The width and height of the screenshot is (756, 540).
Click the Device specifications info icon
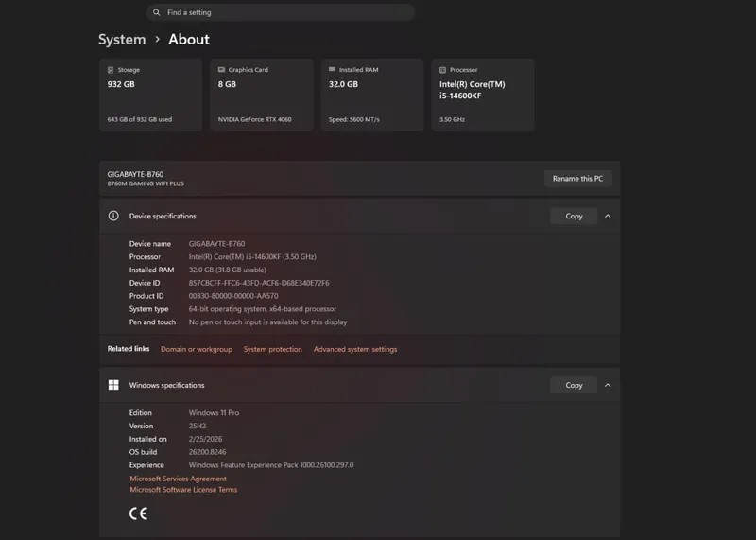(113, 216)
